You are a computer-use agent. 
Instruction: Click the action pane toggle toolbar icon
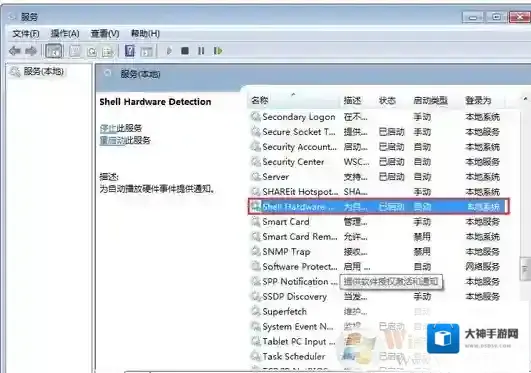click(x=147, y=51)
